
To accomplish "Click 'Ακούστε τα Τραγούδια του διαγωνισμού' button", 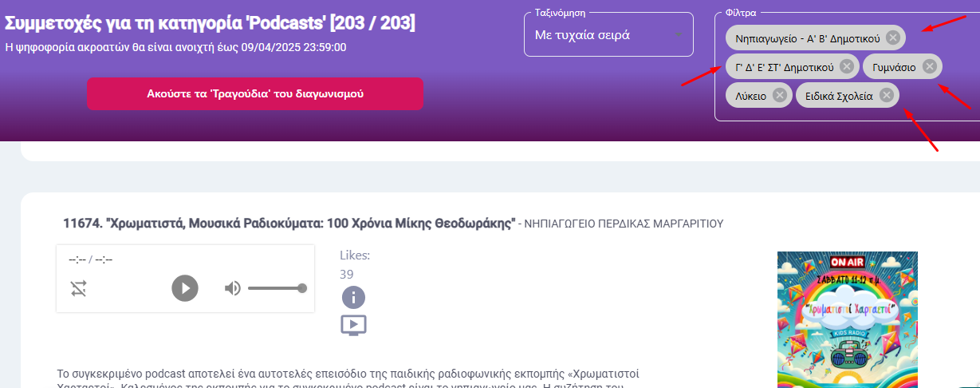I will (255, 93).
